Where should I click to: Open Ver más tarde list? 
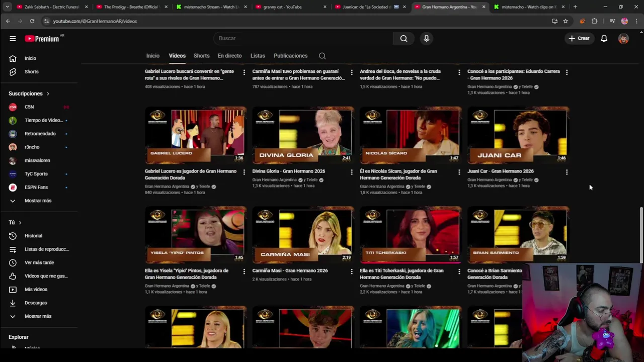point(39,262)
